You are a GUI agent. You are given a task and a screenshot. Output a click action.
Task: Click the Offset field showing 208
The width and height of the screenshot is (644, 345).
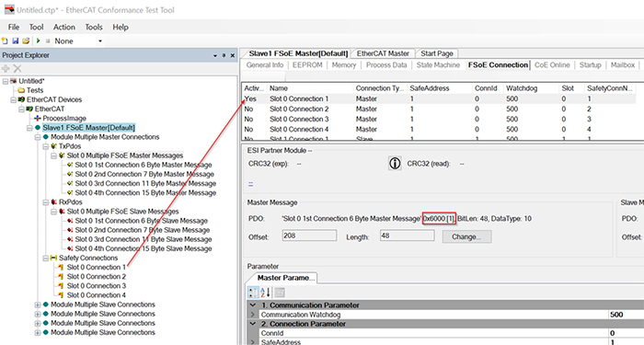309,236
